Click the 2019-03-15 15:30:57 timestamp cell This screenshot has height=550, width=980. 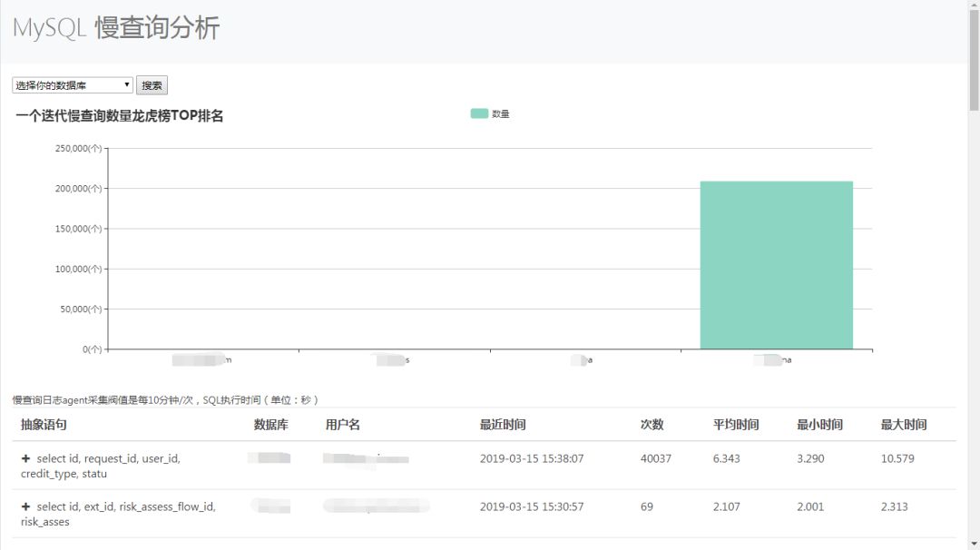tap(532, 506)
